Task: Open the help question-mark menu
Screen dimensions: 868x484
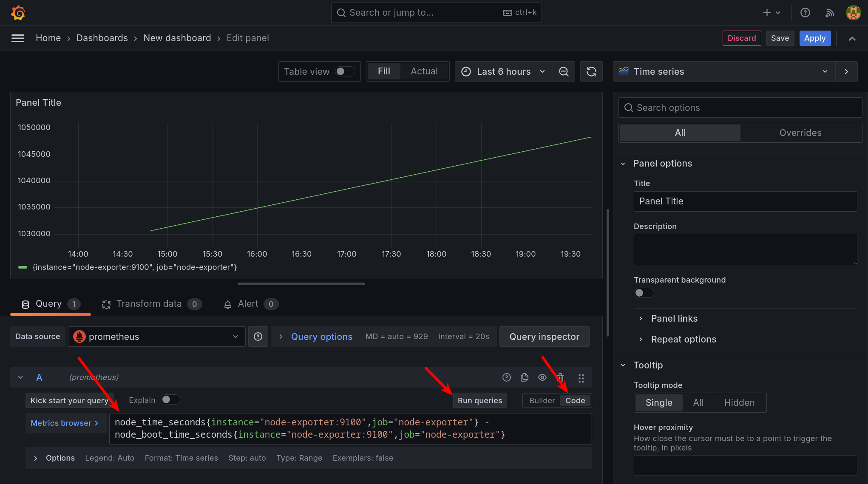Action: [x=805, y=13]
